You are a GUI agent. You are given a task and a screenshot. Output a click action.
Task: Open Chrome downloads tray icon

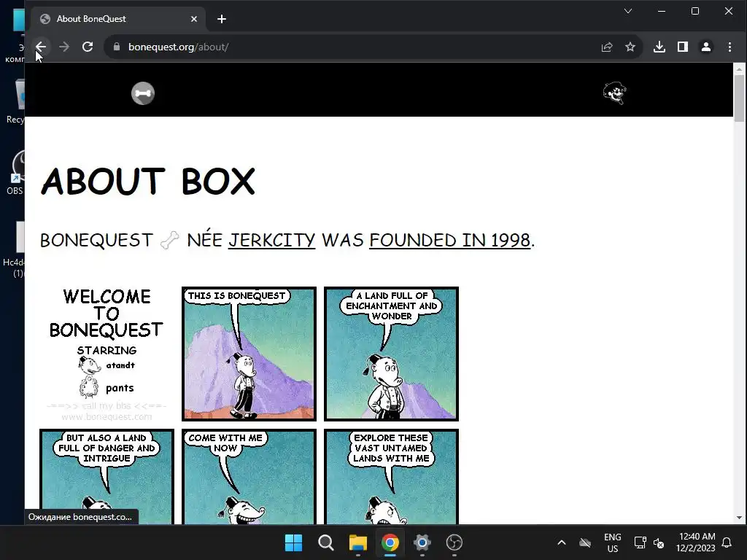click(x=659, y=47)
